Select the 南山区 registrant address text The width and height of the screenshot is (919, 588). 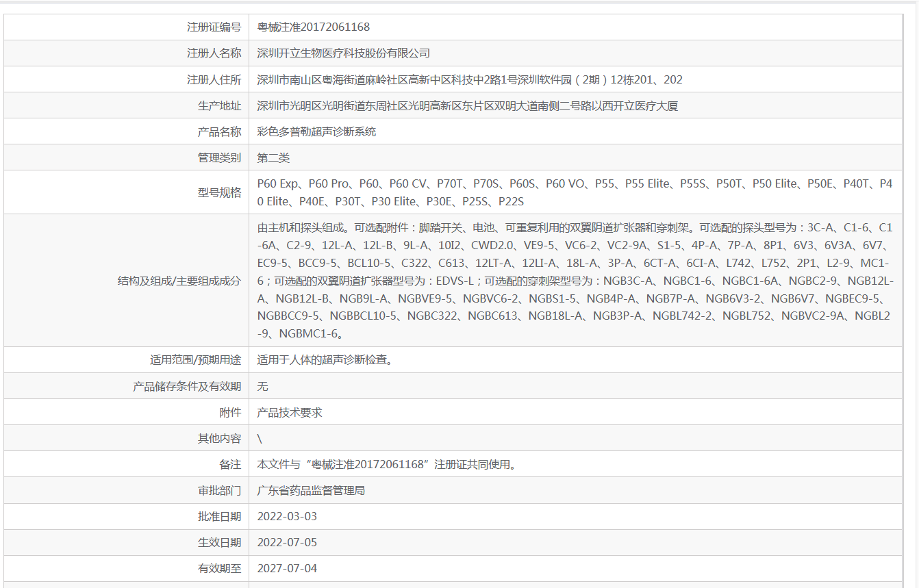coord(470,79)
